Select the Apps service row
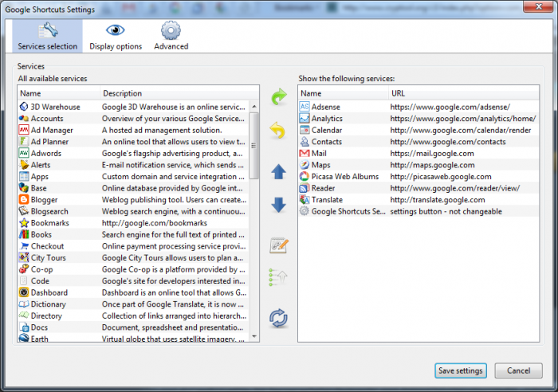The image size is (558, 392). pyautogui.click(x=133, y=176)
